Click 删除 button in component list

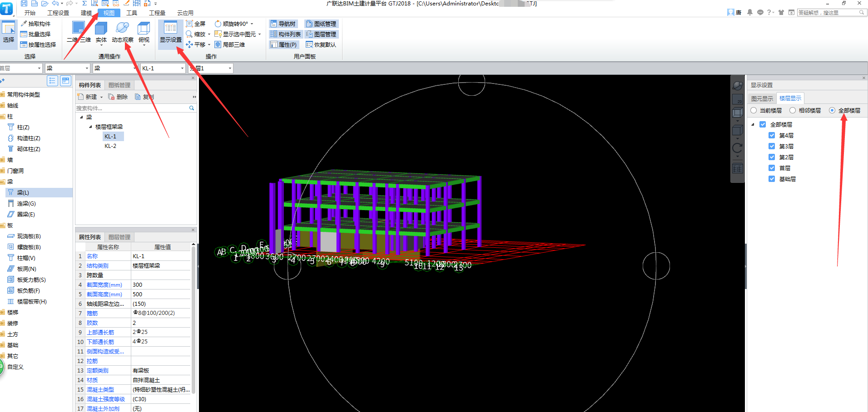coord(118,97)
